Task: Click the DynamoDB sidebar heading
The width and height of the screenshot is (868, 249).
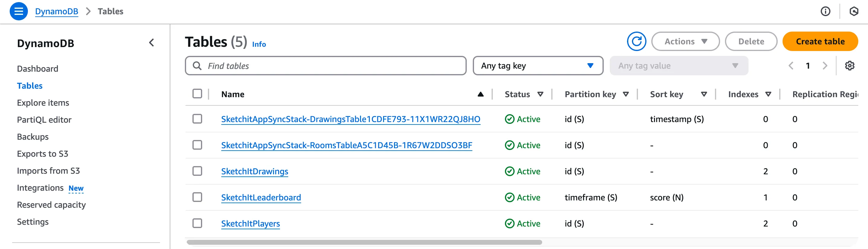Action: pos(45,43)
